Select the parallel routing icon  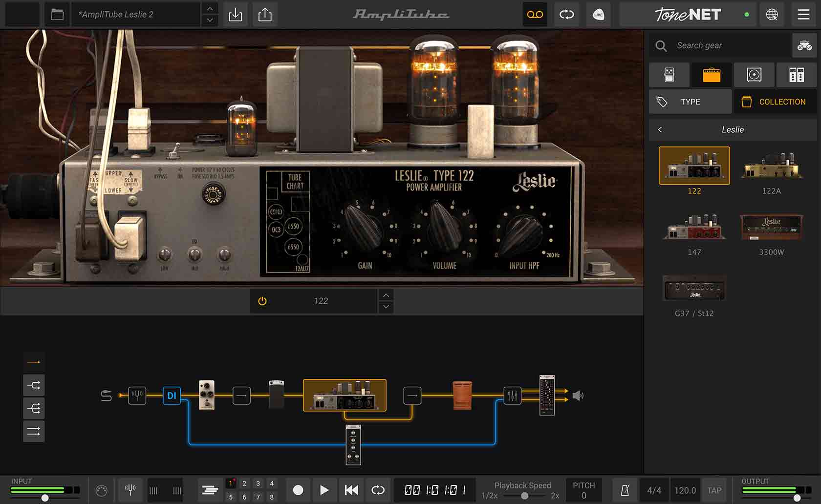(x=34, y=431)
